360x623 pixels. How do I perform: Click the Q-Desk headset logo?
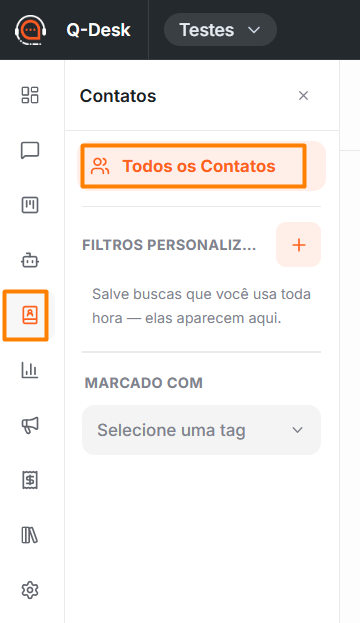(31, 30)
